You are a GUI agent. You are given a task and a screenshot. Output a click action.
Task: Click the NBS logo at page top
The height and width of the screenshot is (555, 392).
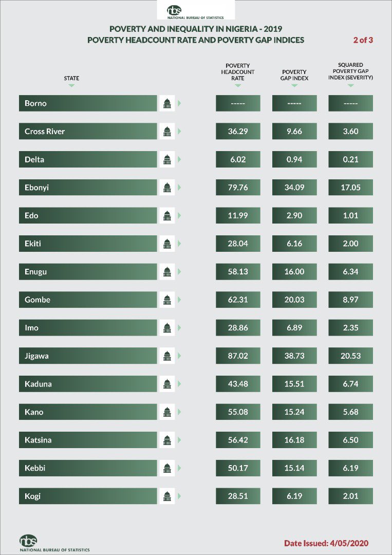(x=196, y=12)
